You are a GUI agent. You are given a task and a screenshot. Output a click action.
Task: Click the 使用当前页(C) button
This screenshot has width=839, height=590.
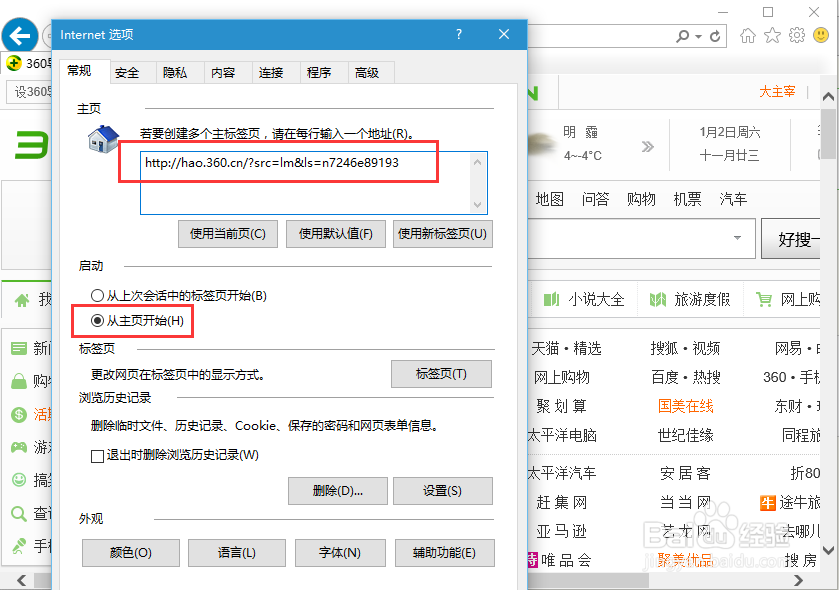coord(228,234)
